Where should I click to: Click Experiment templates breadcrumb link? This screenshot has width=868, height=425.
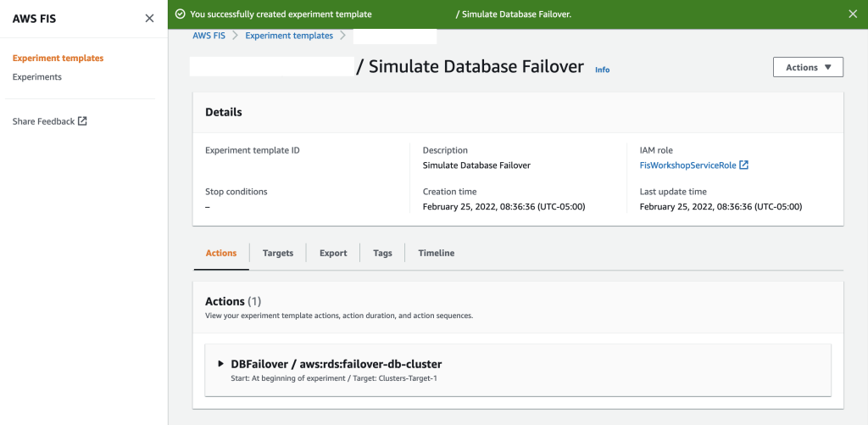click(x=289, y=36)
